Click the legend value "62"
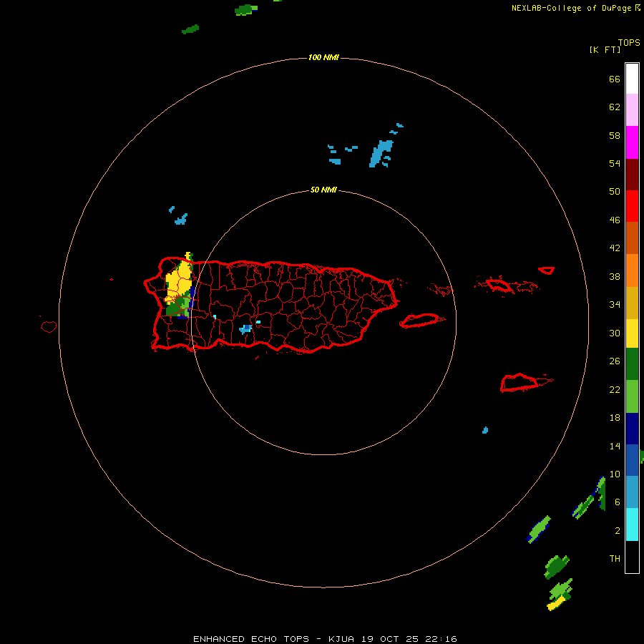The image size is (644, 644). point(615,107)
